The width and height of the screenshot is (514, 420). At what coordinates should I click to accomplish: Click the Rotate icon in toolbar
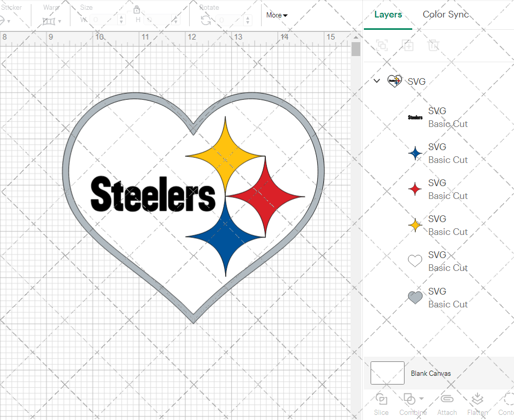tap(206, 20)
